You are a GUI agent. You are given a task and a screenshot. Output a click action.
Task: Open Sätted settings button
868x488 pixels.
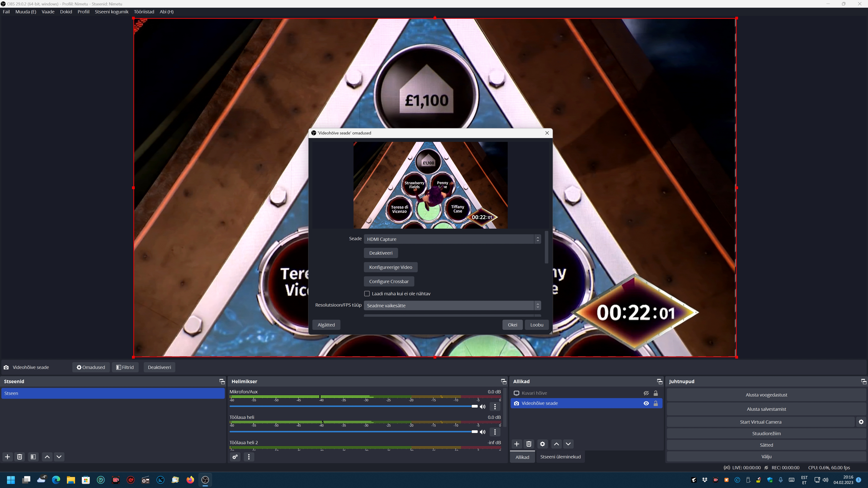tap(766, 445)
